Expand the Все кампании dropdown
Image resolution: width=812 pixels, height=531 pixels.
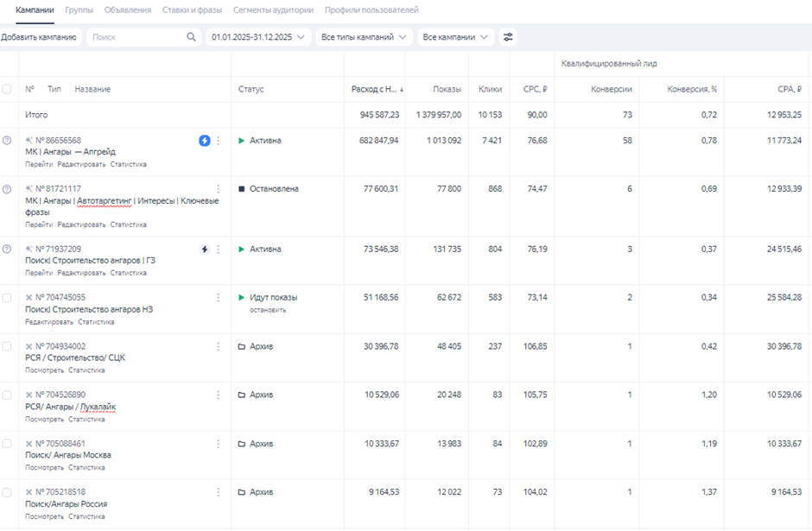pyautogui.click(x=455, y=37)
